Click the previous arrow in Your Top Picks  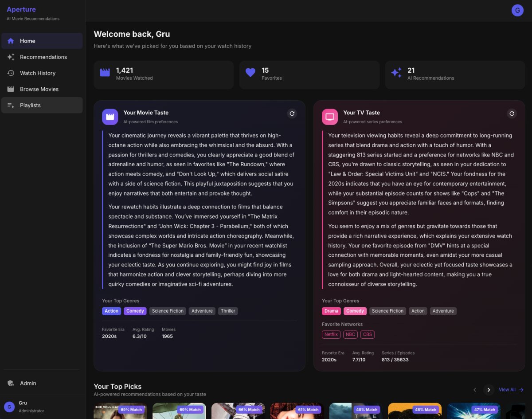click(x=475, y=390)
